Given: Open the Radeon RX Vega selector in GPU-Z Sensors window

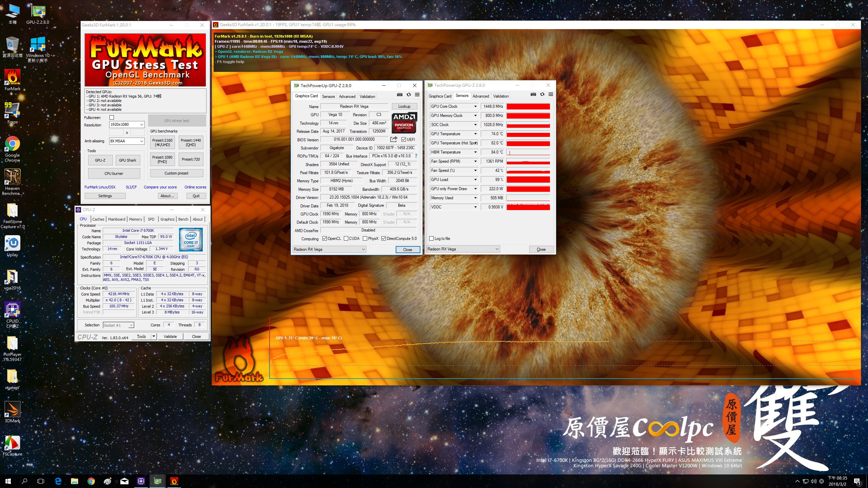Looking at the screenshot, I should [463, 249].
